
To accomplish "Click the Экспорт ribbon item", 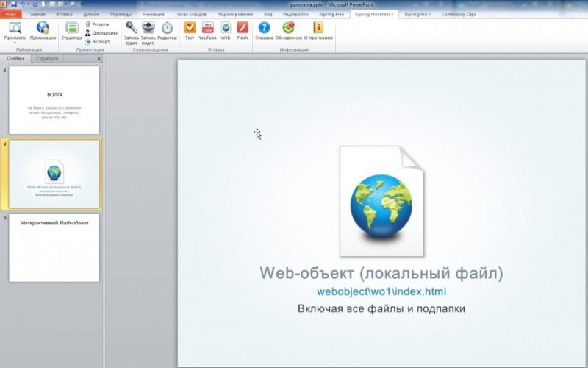I will tap(98, 42).
